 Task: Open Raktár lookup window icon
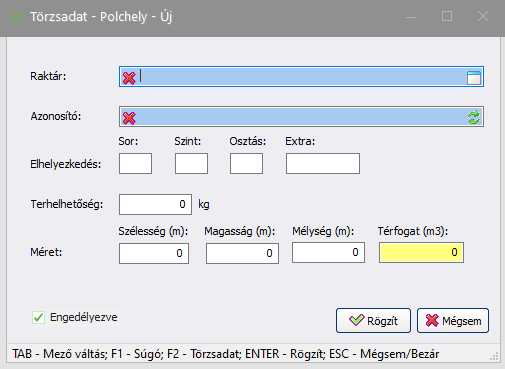(x=474, y=77)
